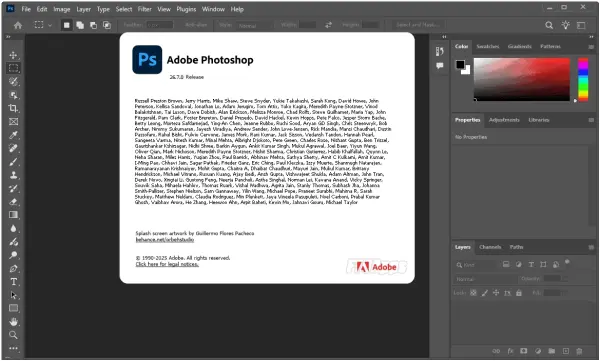
Task: Choose New selection mode
Action: (67, 25)
